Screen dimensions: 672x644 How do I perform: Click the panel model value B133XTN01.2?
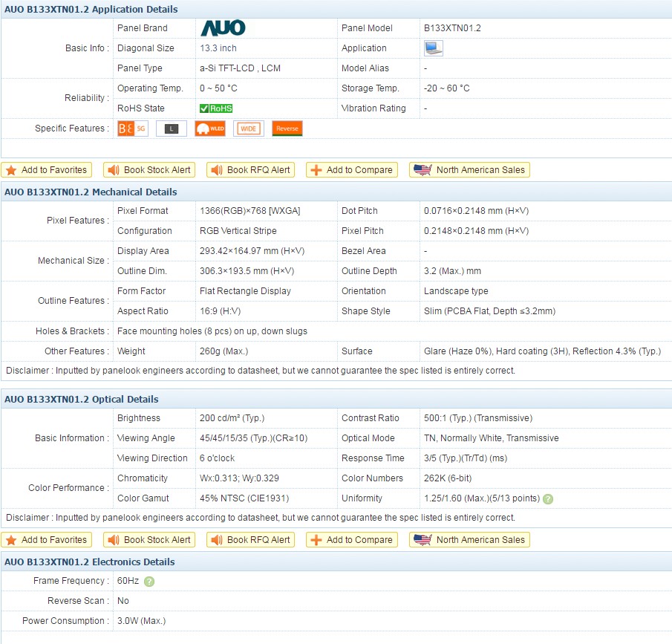[452, 28]
